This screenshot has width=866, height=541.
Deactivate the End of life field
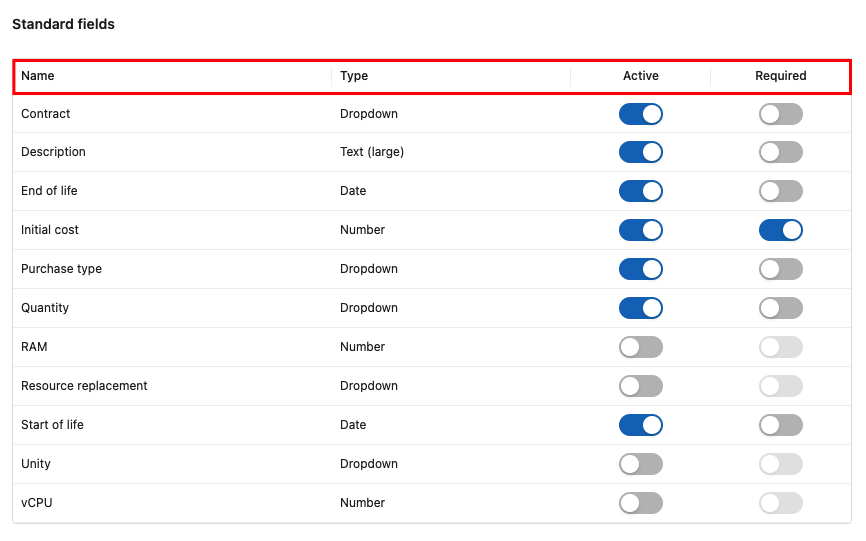(x=640, y=191)
